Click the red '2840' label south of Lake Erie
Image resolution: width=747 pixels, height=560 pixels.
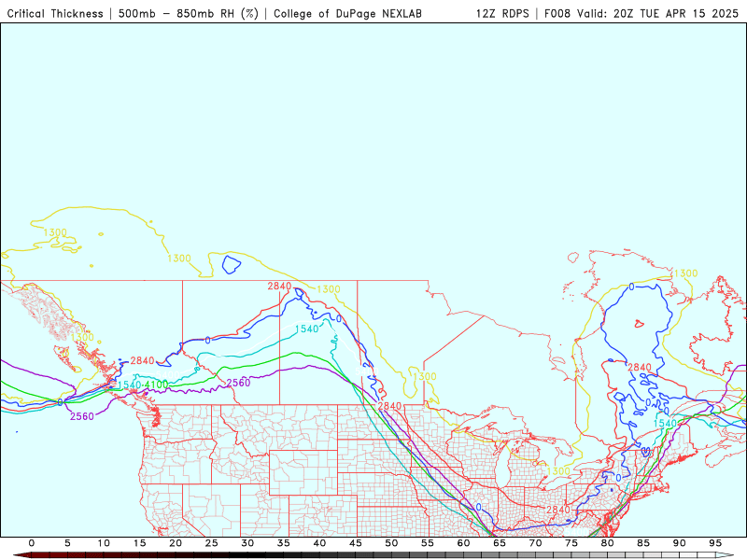(557, 510)
